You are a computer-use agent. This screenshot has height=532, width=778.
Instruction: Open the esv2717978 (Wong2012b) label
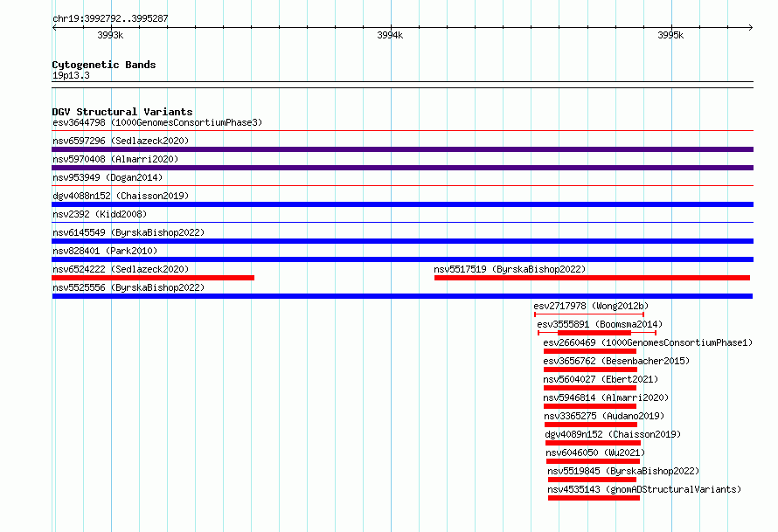591,306
